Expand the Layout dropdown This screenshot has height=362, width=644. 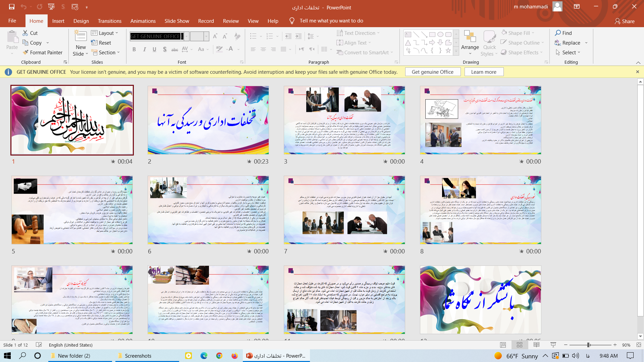coord(105,33)
